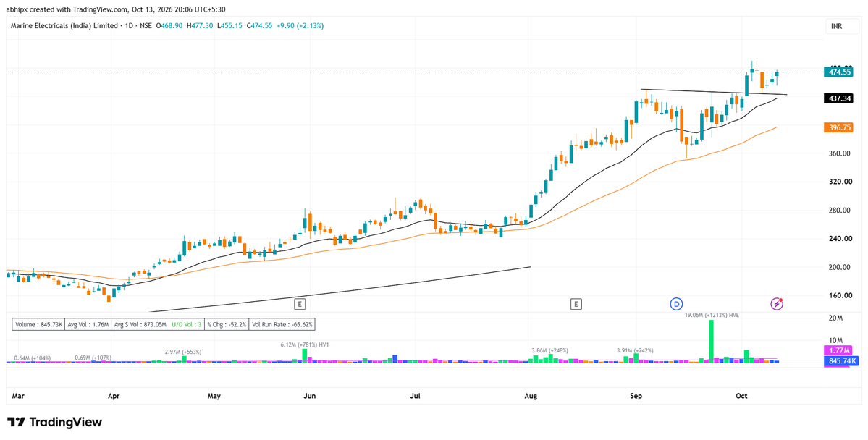Image resolution: width=868 pixels, height=440 pixels.
Task: Click the '0.69M (+107%)' volume label
Action: 93,357
